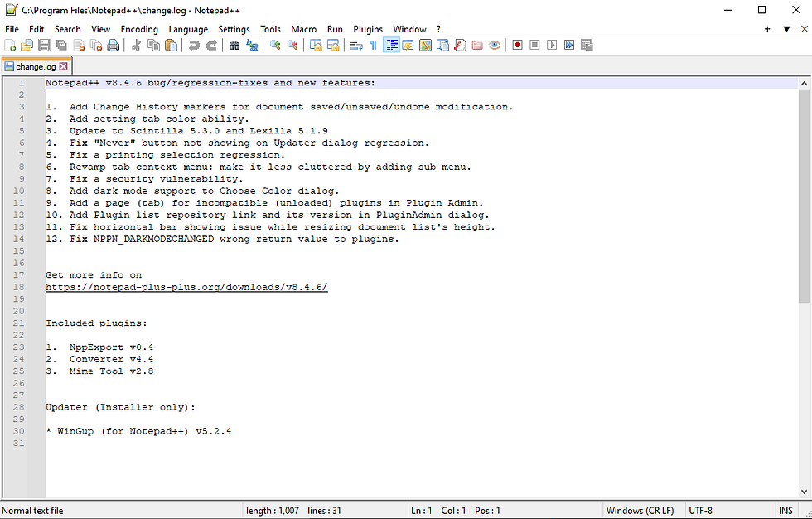Screen dimensions: 812x519
Task: Click the 'Included plugins:' text line
Action: 96,323
